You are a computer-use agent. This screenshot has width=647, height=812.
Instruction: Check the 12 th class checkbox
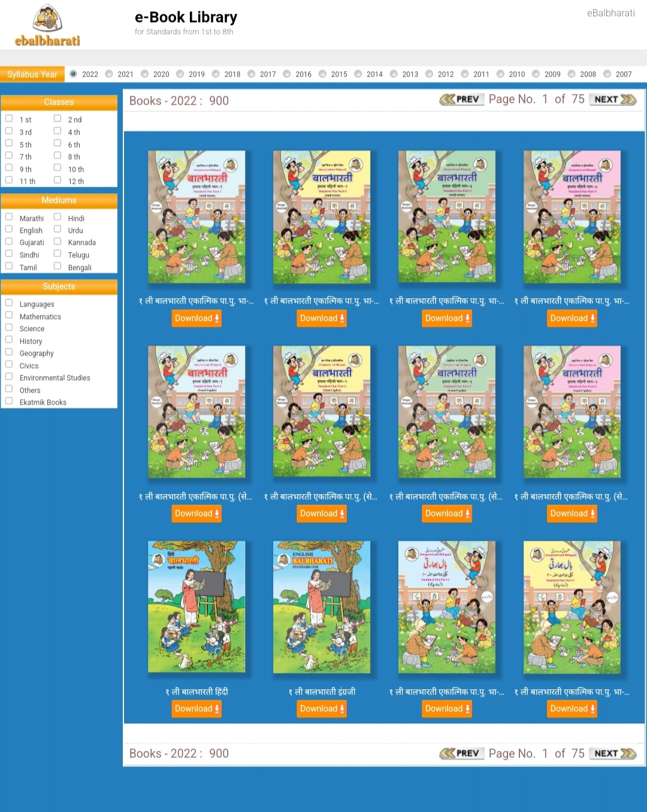click(x=58, y=180)
